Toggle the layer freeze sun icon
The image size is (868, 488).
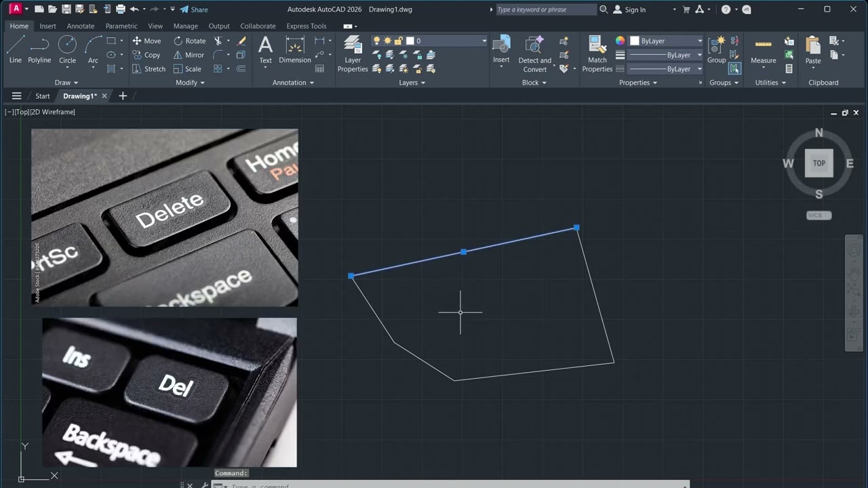[388, 41]
